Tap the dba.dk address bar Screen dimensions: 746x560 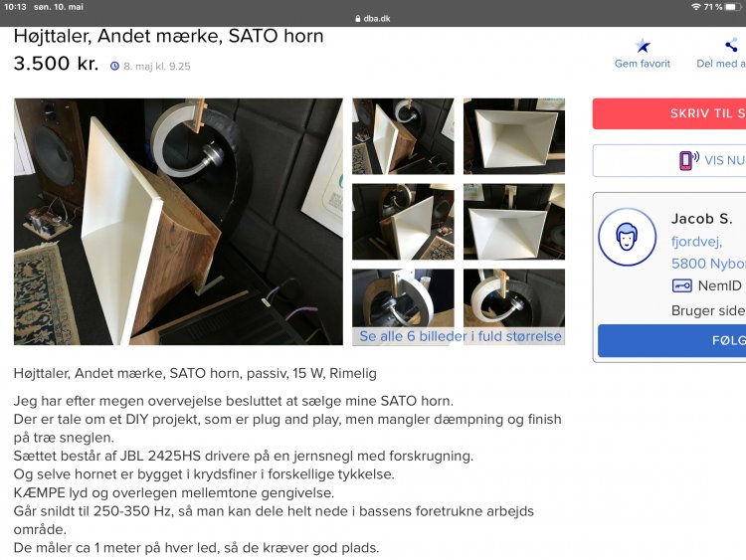(x=373, y=19)
